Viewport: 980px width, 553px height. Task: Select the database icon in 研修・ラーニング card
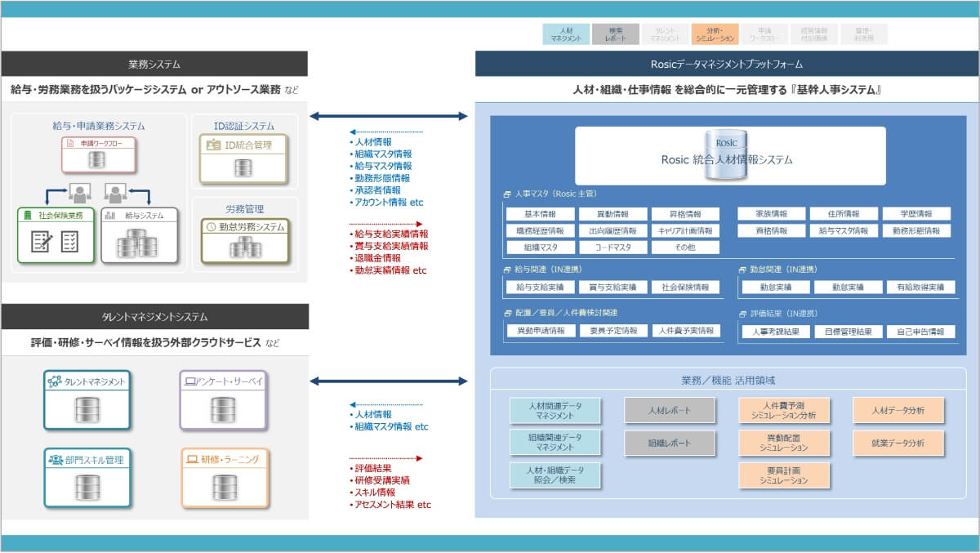pyautogui.click(x=223, y=488)
